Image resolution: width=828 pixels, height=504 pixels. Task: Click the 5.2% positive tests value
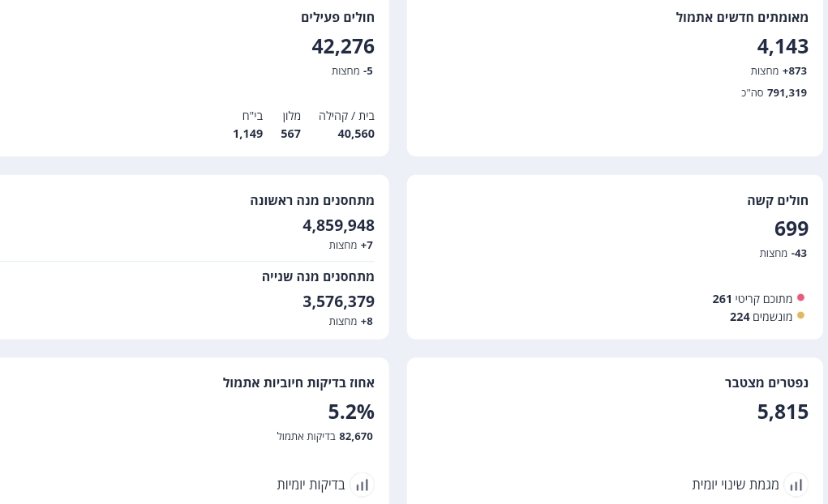[351, 412]
